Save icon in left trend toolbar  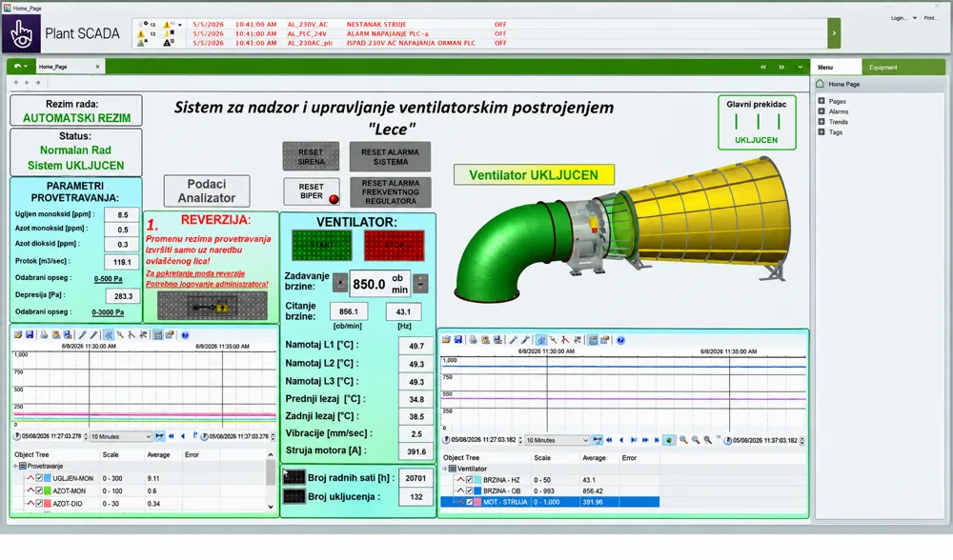point(30,334)
